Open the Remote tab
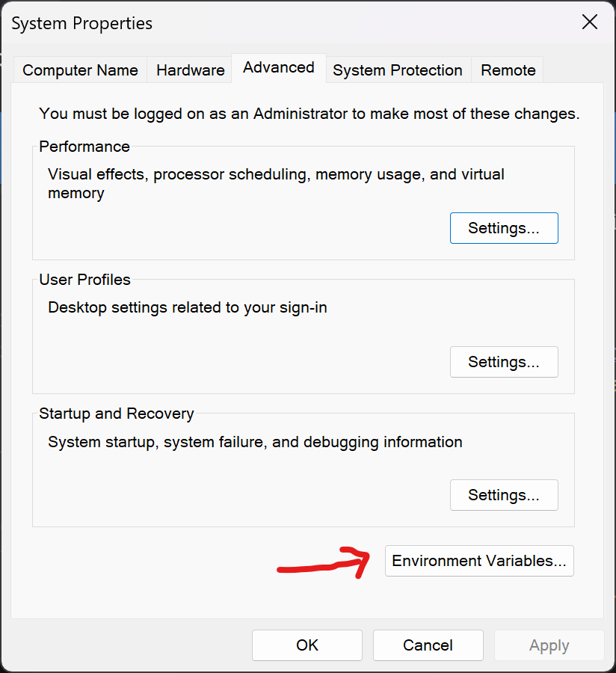 pos(507,70)
